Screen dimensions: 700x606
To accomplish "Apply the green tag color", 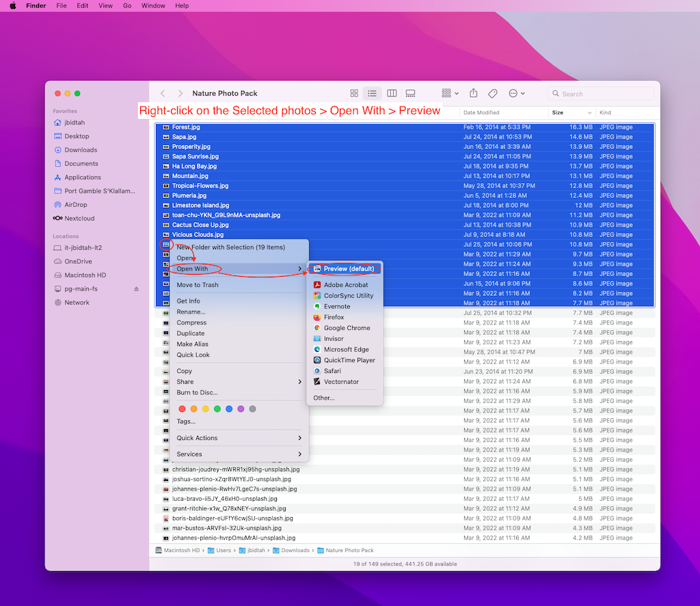I will [x=217, y=409].
